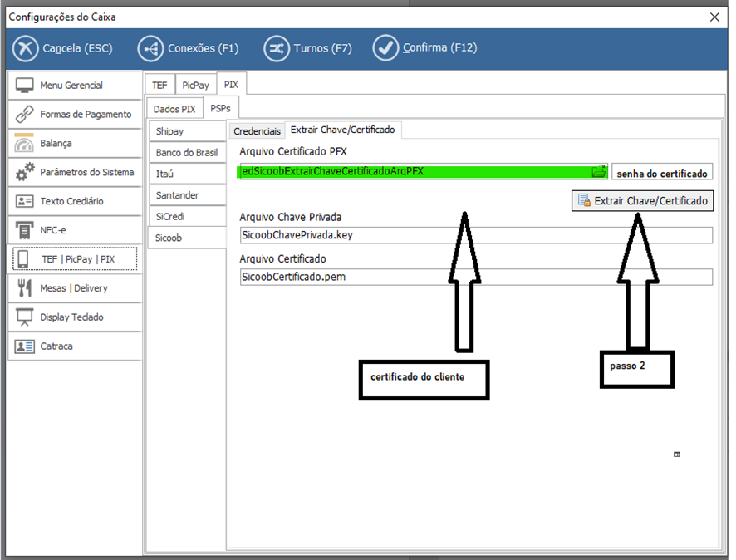Open Conexões (F1) connections icon
736x560 pixels.
pyautogui.click(x=150, y=49)
